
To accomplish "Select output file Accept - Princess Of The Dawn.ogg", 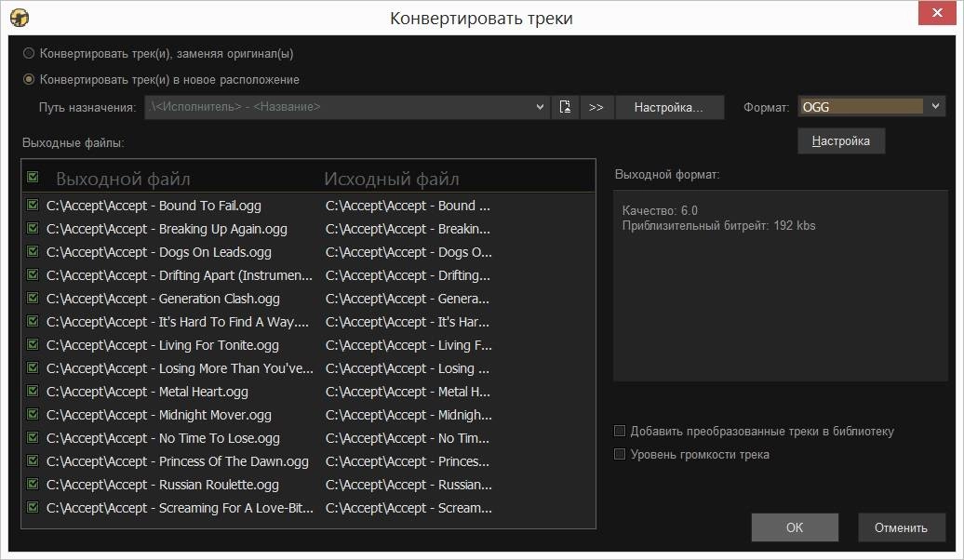I will coord(178,461).
